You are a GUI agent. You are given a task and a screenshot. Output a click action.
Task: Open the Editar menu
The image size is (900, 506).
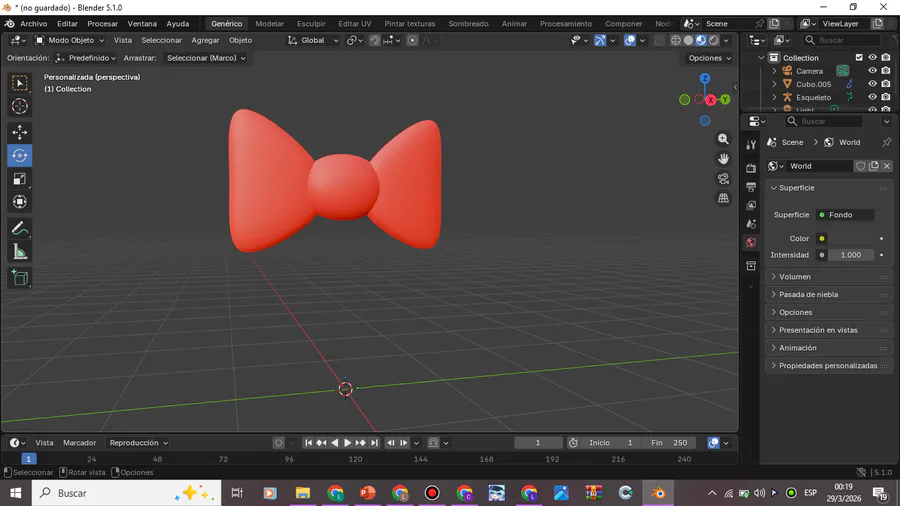tap(67, 23)
